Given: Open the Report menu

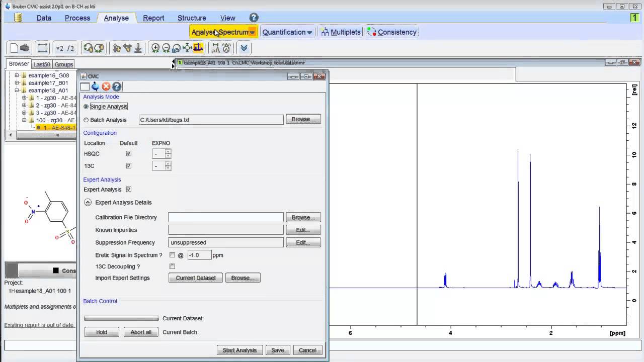Looking at the screenshot, I should (x=153, y=18).
